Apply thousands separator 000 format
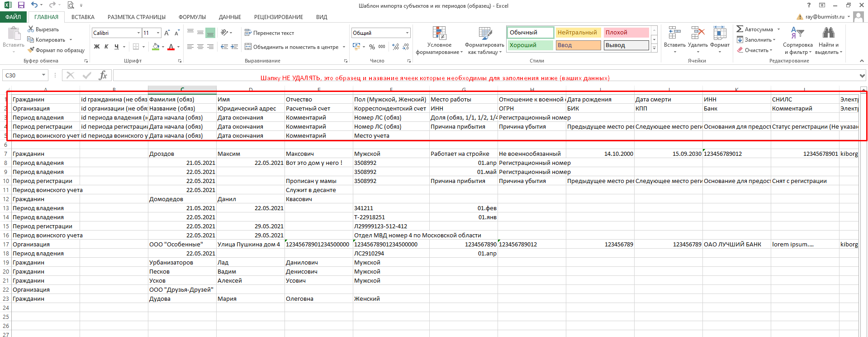This screenshot has height=337, width=868. click(x=382, y=47)
